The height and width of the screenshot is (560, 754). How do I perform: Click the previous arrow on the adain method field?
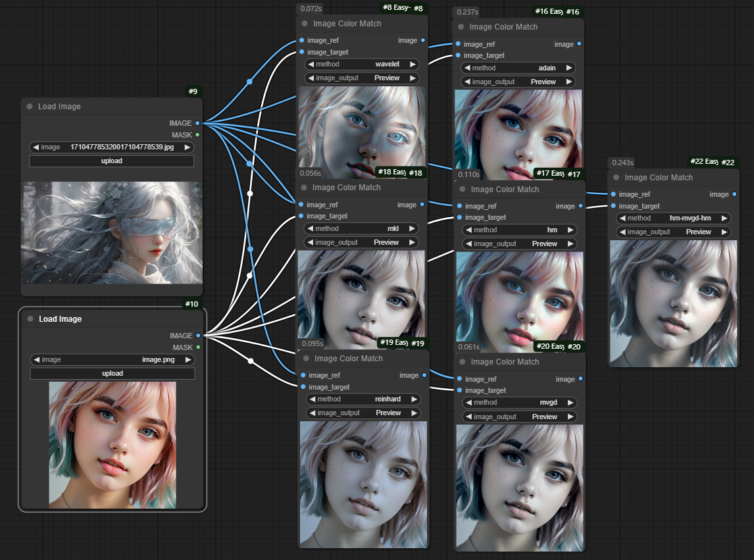[466, 68]
